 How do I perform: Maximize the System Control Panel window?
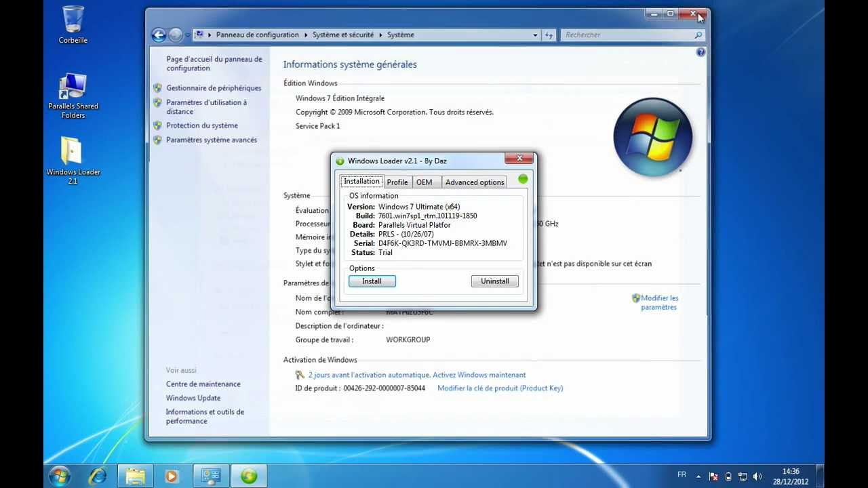click(x=671, y=14)
